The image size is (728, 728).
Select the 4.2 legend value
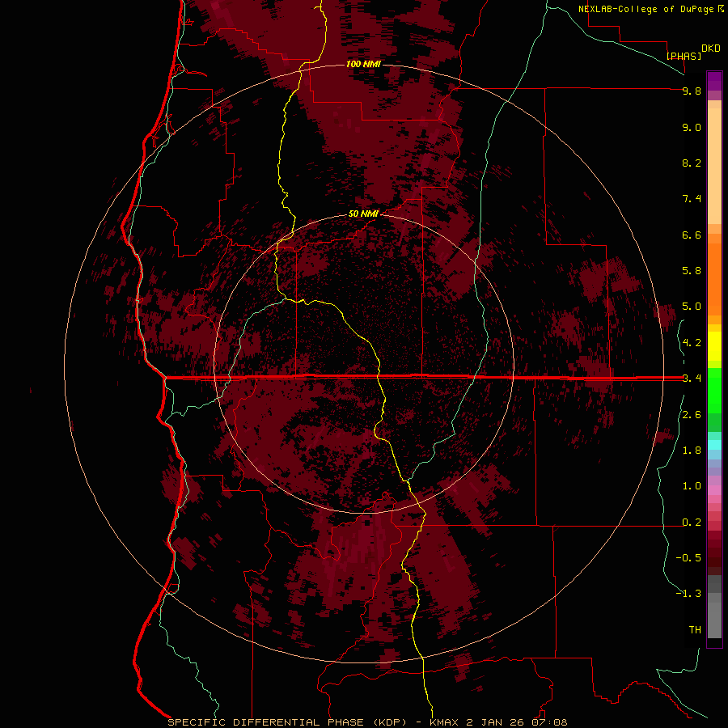click(x=692, y=343)
